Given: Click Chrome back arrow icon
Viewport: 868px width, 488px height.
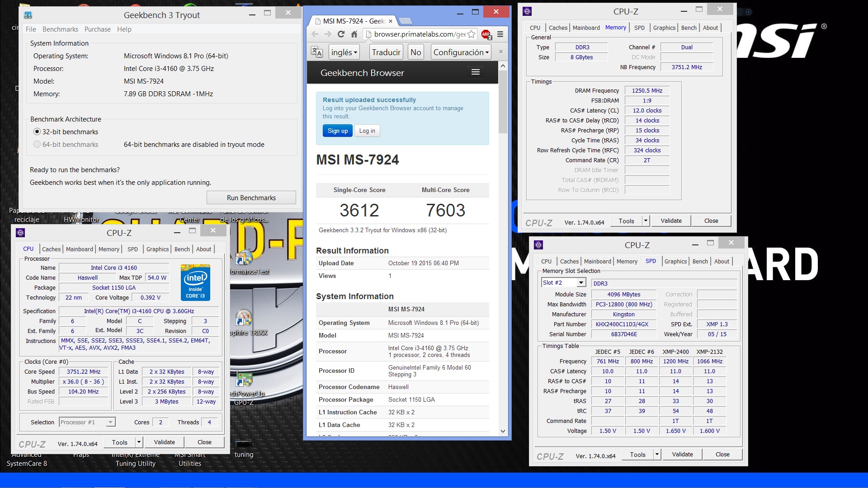Looking at the screenshot, I should [x=315, y=34].
